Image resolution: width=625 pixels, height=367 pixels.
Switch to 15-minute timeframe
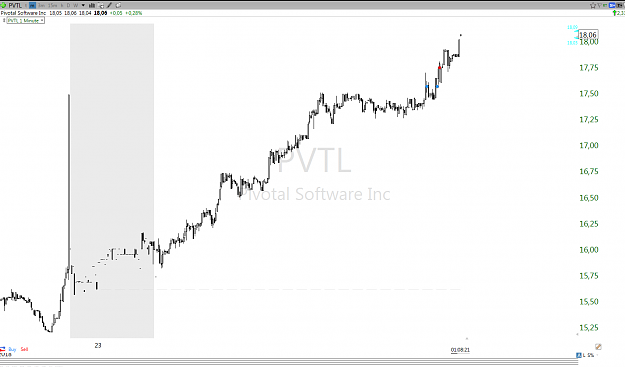52,6
